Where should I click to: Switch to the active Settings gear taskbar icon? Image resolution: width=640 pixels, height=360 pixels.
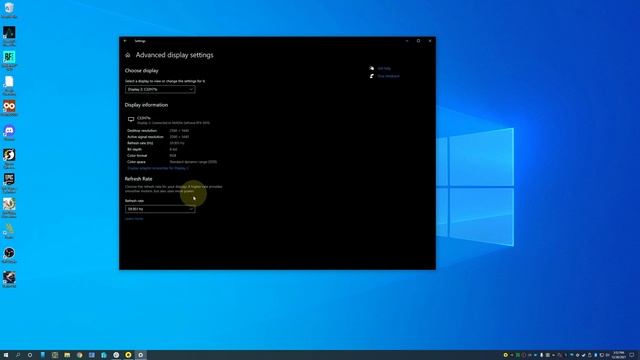coord(140,355)
